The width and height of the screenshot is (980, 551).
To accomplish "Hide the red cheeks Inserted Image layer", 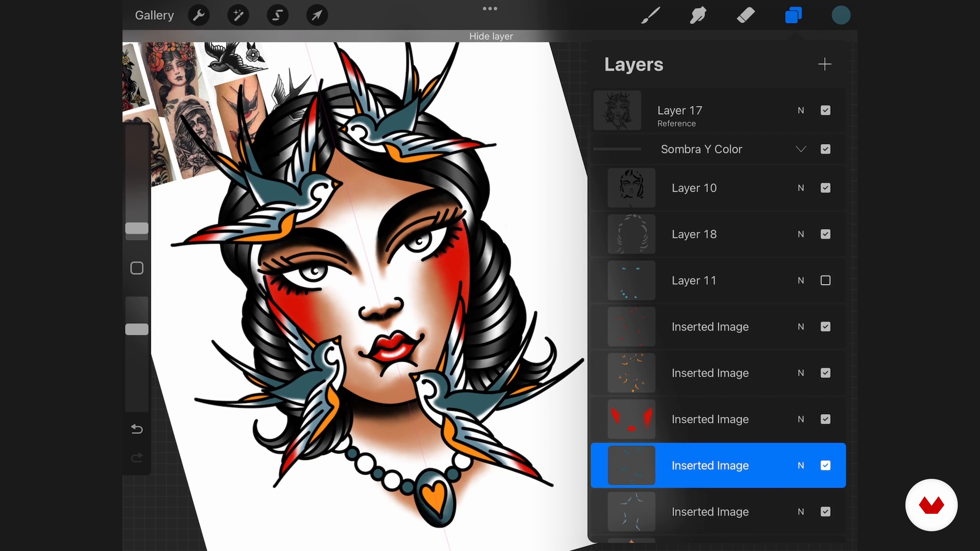I will (x=826, y=419).
